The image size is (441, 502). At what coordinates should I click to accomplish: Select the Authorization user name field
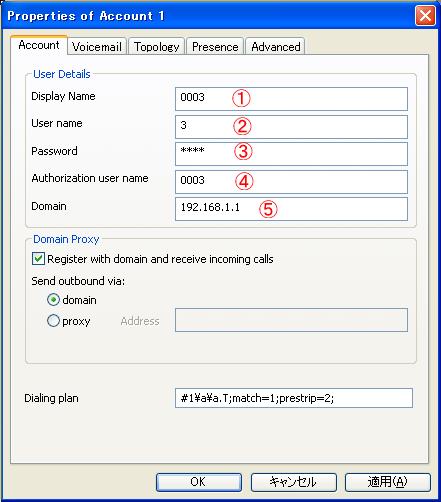pyautogui.click(x=291, y=182)
